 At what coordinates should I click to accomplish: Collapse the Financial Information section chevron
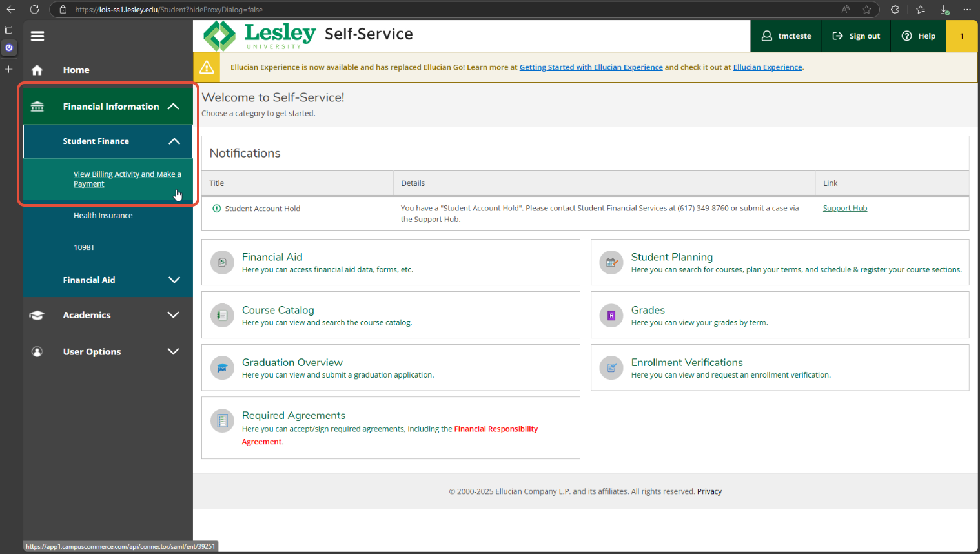click(x=174, y=107)
